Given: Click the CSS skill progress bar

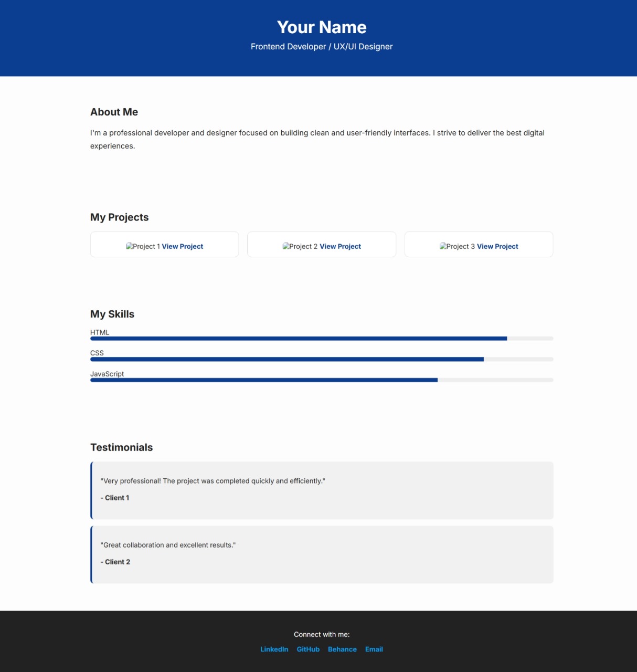Looking at the screenshot, I should click(x=322, y=360).
